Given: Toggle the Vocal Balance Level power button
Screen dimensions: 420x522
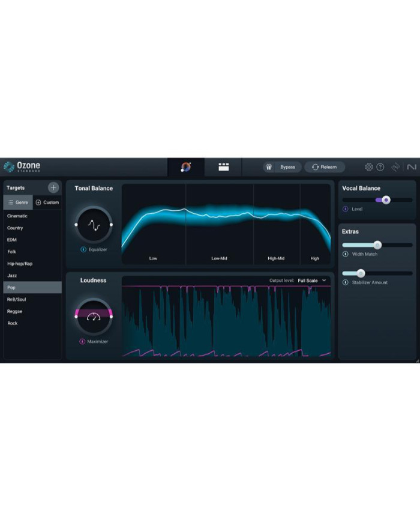Looking at the screenshot, I should point(346,209).
